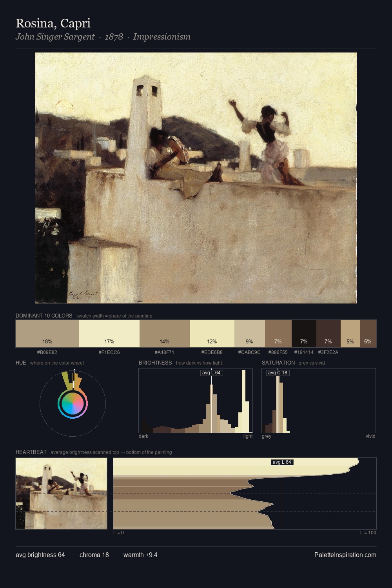
Task: Click the 'grey' axis label under Saturation
Action: [267, 436]
